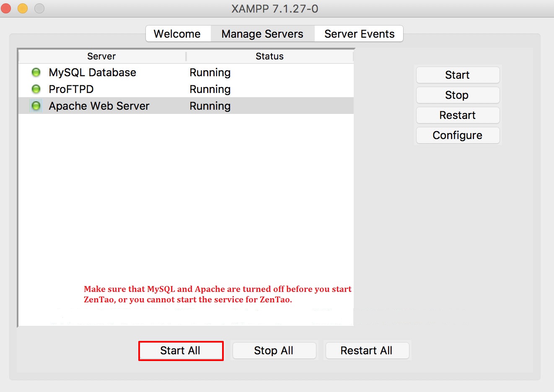554x392 pixels.
Task: Click the Restart button in the right panel
Action: coord(458,115)
